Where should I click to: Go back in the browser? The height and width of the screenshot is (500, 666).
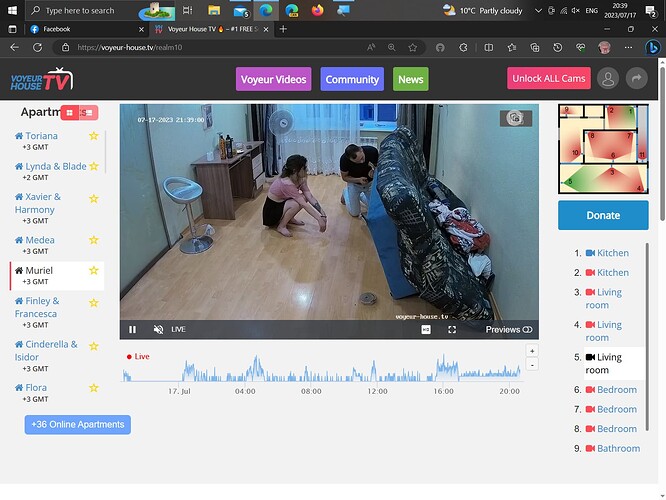click(x=14, y=48)
